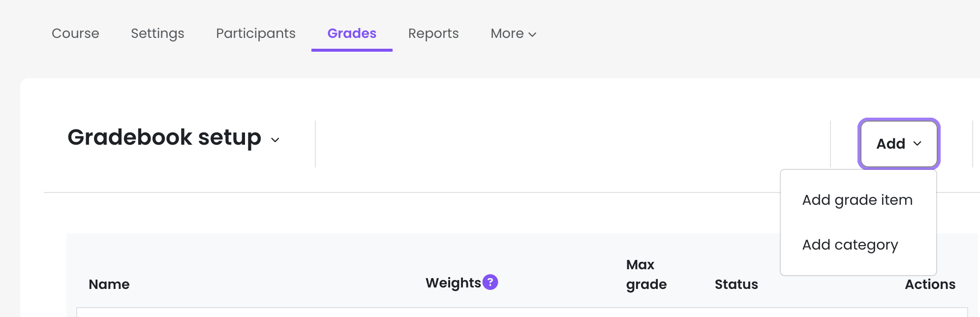Navigate to the Reports tab
Viewport: 980px width, 317px height.
coord(433,33)
